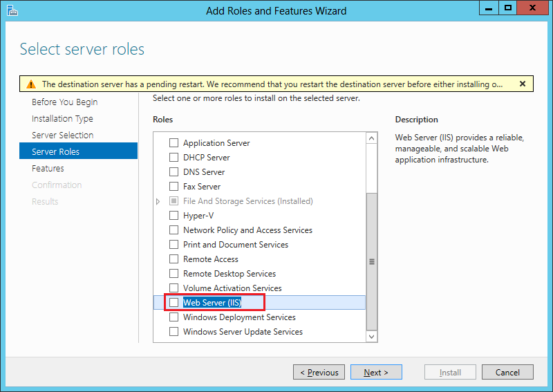Check the Remote Access role
The width and height of the screenshot is (553, 392).
174,259
